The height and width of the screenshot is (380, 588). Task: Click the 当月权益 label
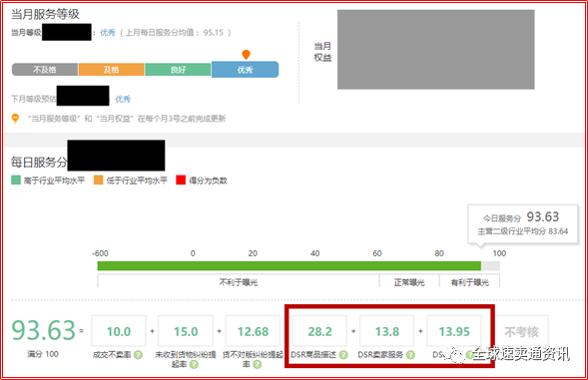pos(322,52)
